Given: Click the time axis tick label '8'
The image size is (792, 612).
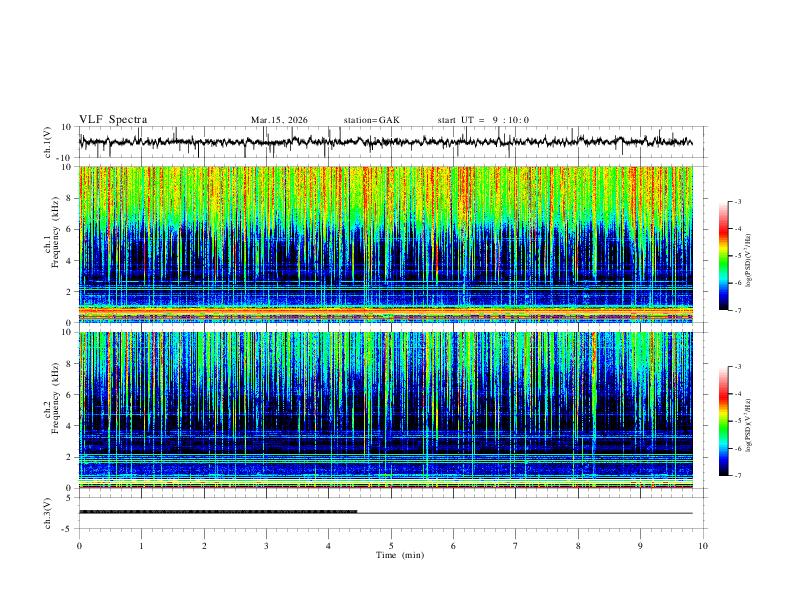Looking at the screenshot, I should (578, 546).
